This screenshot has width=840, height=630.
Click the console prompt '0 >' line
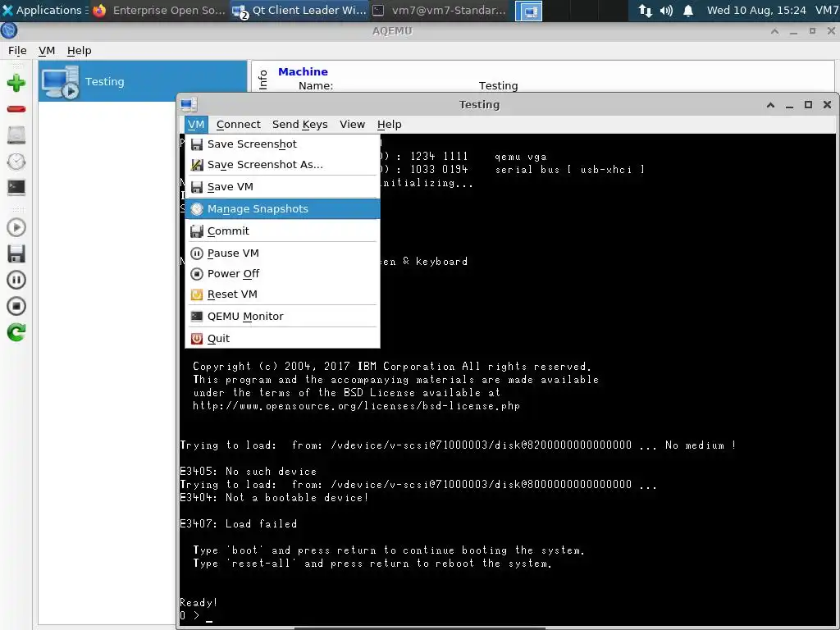[196, 615]
